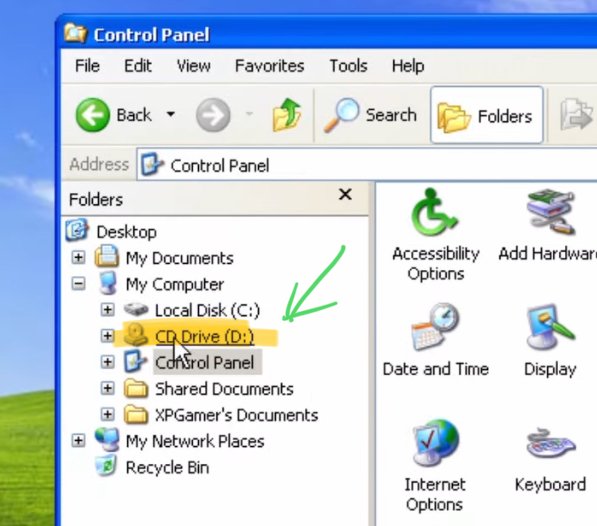The image size is (597, 526).
Task: Click the Address bar field
Action: click(366, 165)
